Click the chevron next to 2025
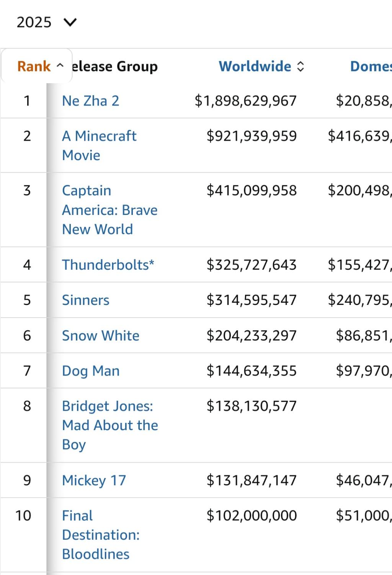 coord(70,23)
